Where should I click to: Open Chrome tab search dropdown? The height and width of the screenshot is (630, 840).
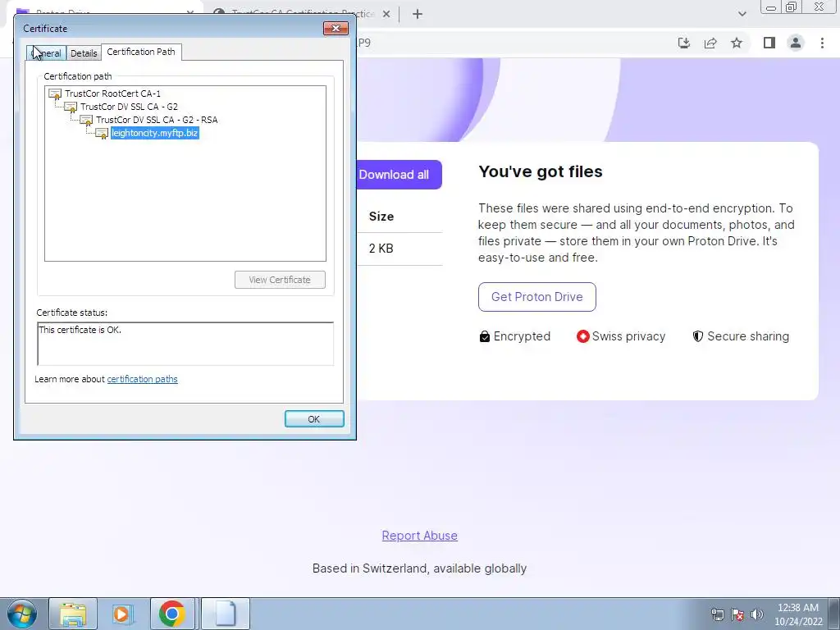tap(742, 14)
